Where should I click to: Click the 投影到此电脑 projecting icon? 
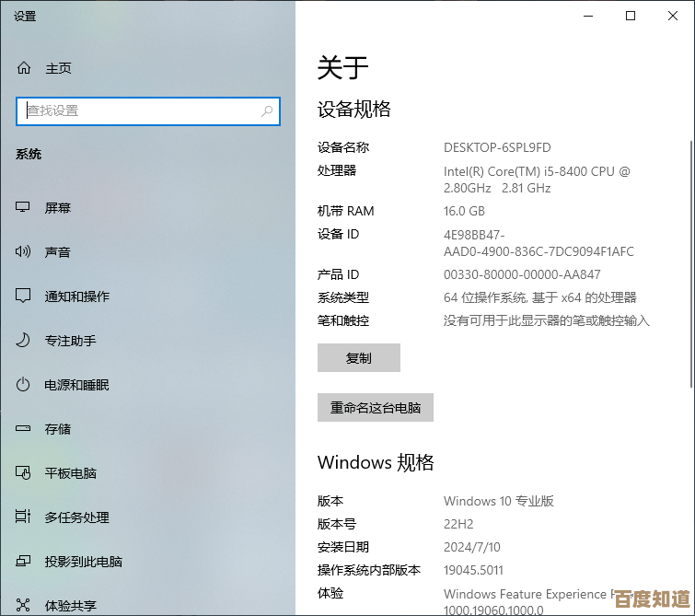(x=23, y=561)
